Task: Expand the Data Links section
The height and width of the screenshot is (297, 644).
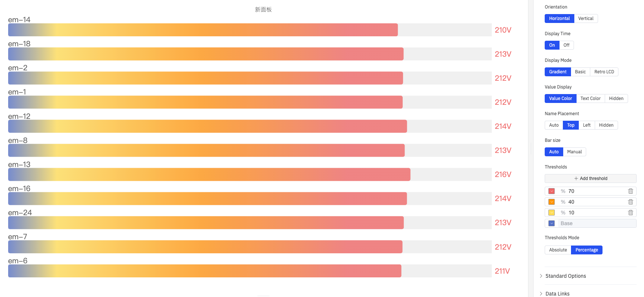Action: [x=557, y=294]
